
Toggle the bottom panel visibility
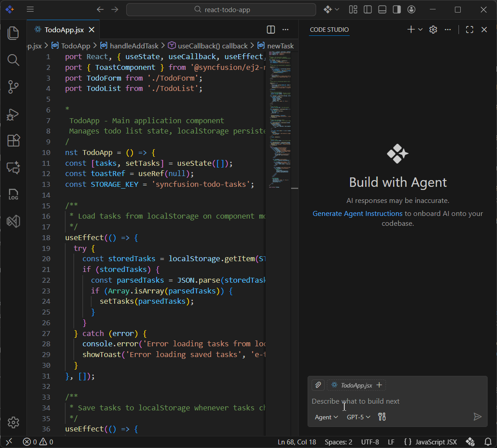click(x=382, y=9)
